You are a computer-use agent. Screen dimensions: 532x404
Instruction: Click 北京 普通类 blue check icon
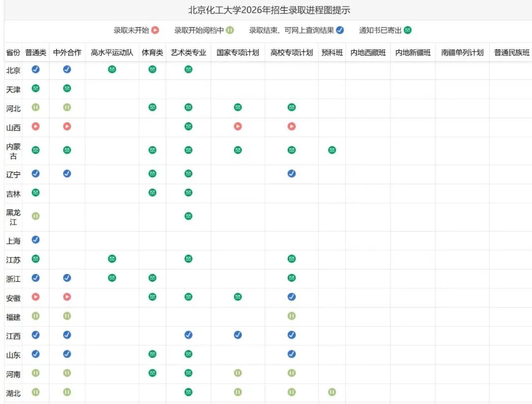tap(35, 69)
